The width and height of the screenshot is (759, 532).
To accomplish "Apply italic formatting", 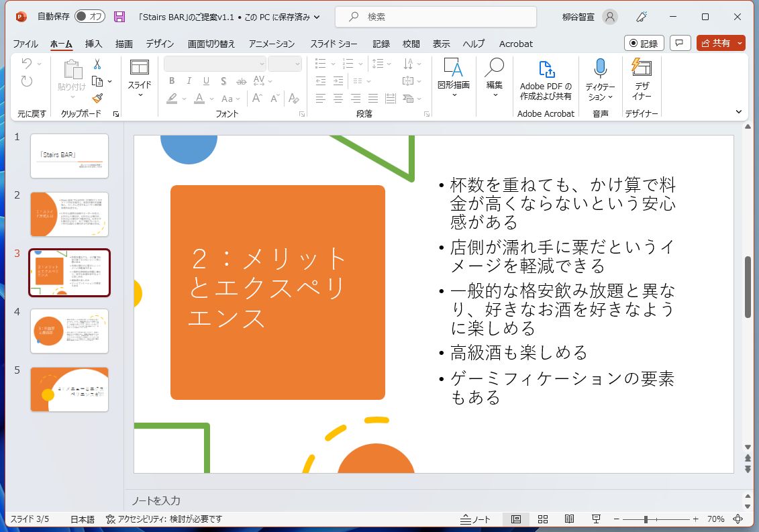I will (189, 81).
